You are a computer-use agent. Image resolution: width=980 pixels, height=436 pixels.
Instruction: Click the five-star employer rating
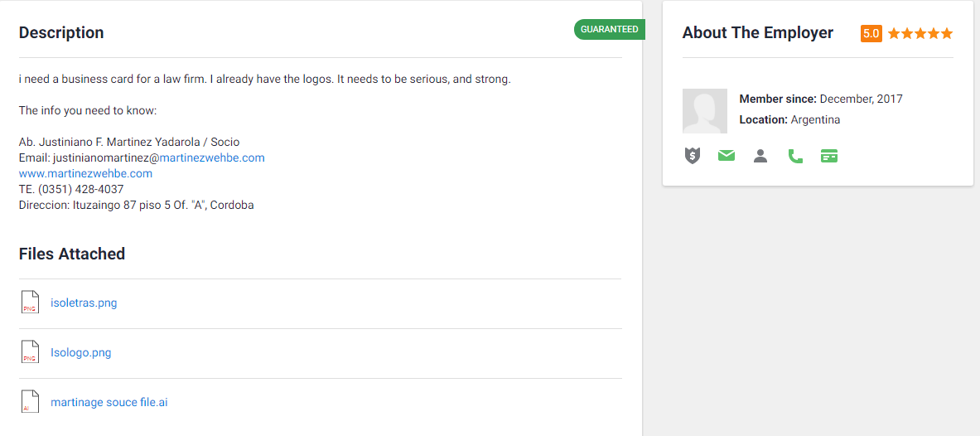pos(920,34)
